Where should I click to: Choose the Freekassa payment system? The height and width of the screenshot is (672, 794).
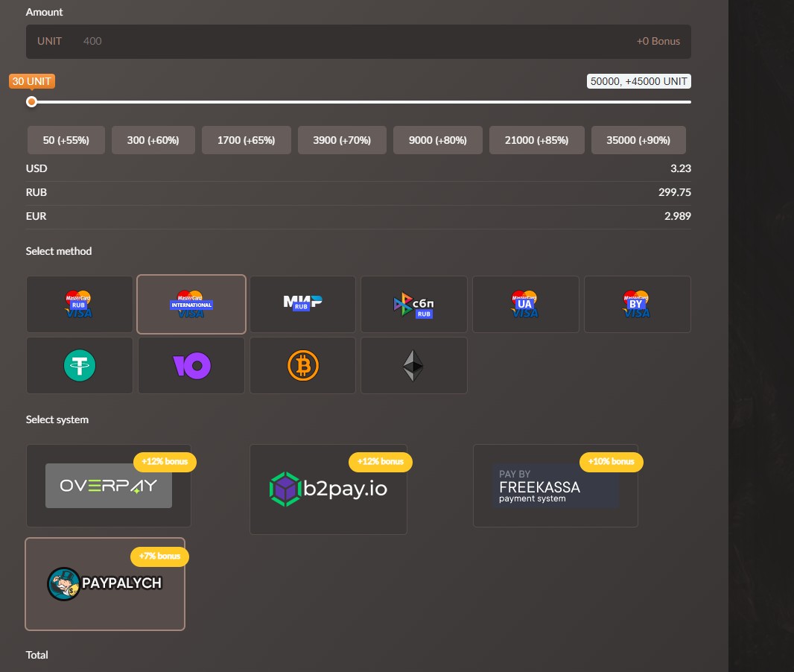555,486
